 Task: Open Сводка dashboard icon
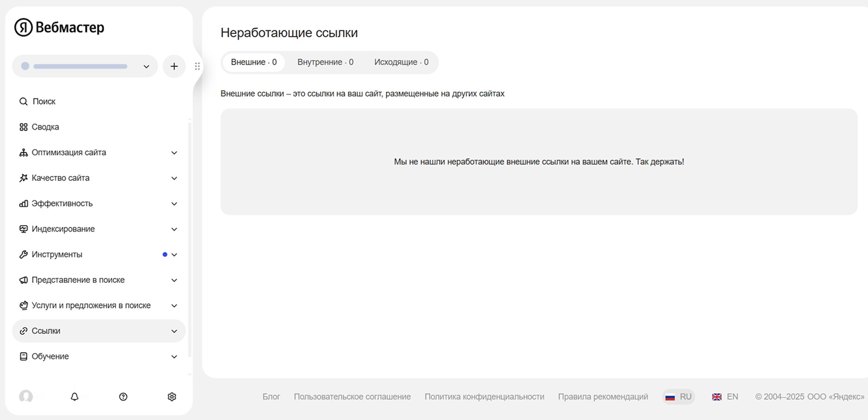click(23, 127)
